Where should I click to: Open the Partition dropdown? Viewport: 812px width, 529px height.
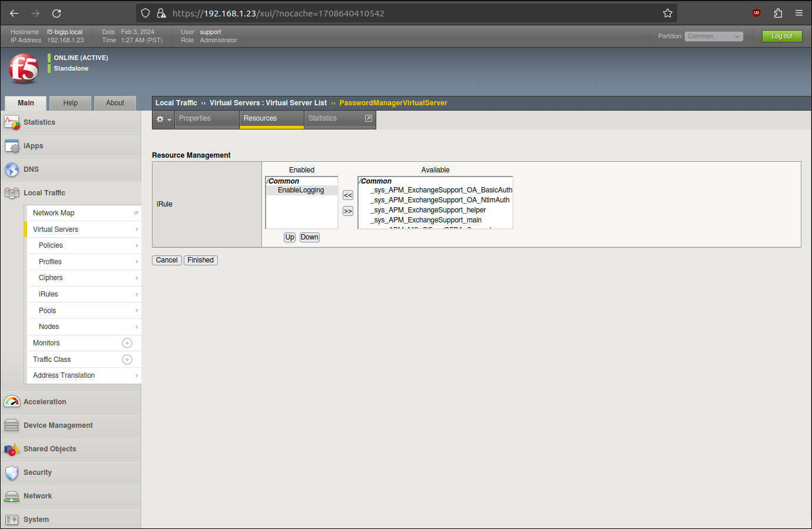[714, 36]
